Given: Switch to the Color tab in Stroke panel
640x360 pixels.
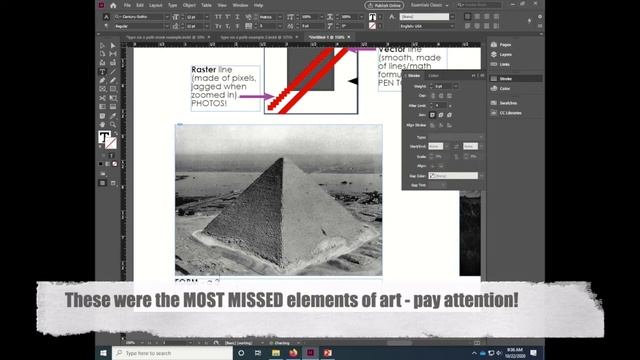Looking at the screenshot, I should pyautogui.click(x=433, y=76).
